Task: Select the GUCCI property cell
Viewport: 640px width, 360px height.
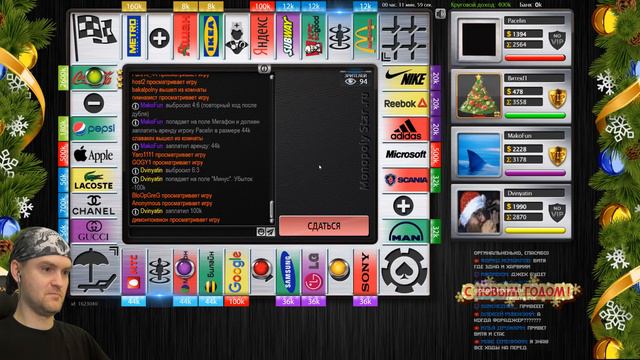Action: point(94,231)
